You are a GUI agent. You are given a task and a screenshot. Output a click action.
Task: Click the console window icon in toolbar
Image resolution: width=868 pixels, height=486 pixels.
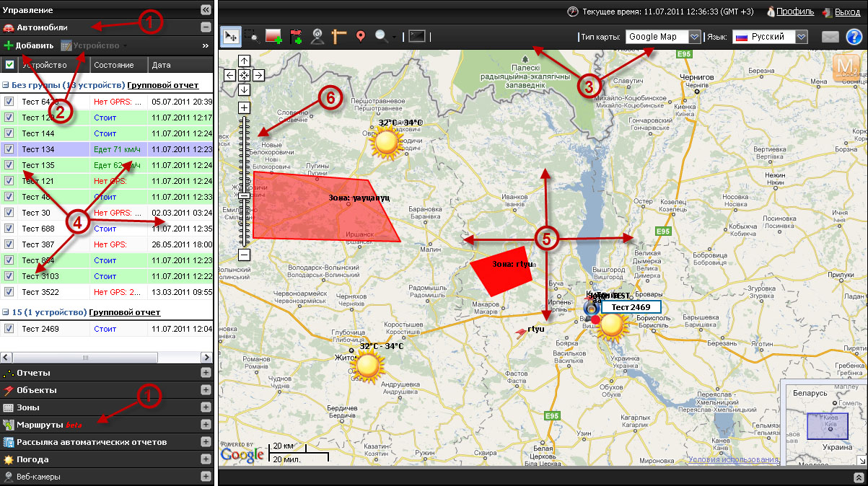pos(416,36)
